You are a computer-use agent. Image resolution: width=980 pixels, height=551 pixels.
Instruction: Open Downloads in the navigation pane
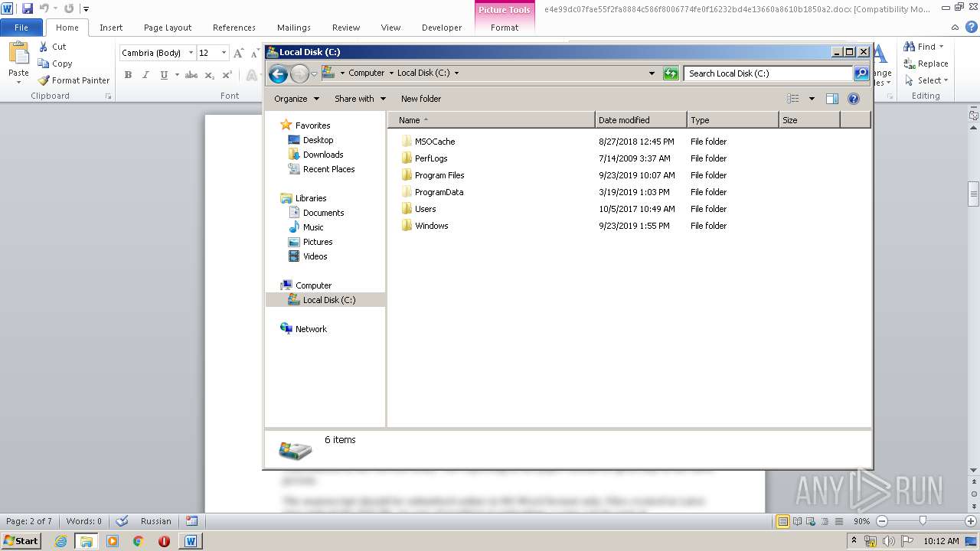(323, 155)
